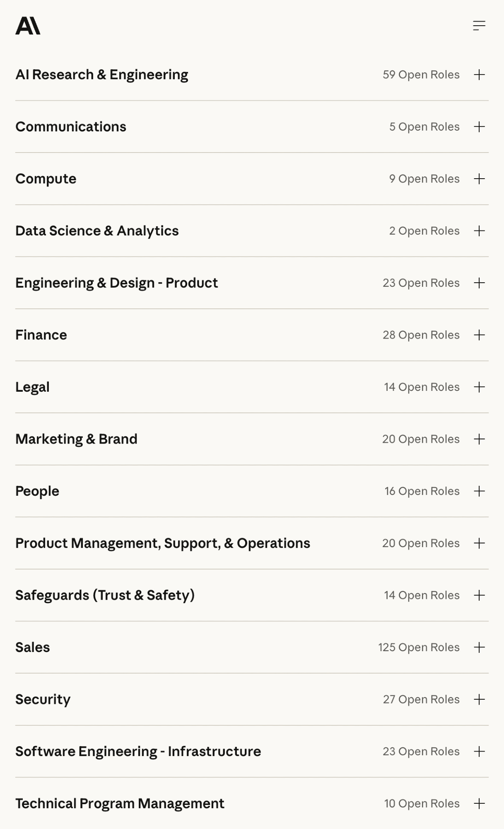504x829 pixels.
Task: Open the hamburger menu icon
Action: [479, 26]
